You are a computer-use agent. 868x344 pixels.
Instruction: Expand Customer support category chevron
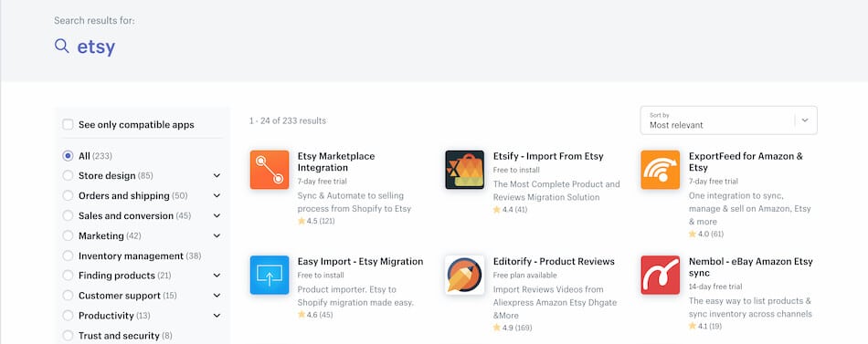click(217, 296)
